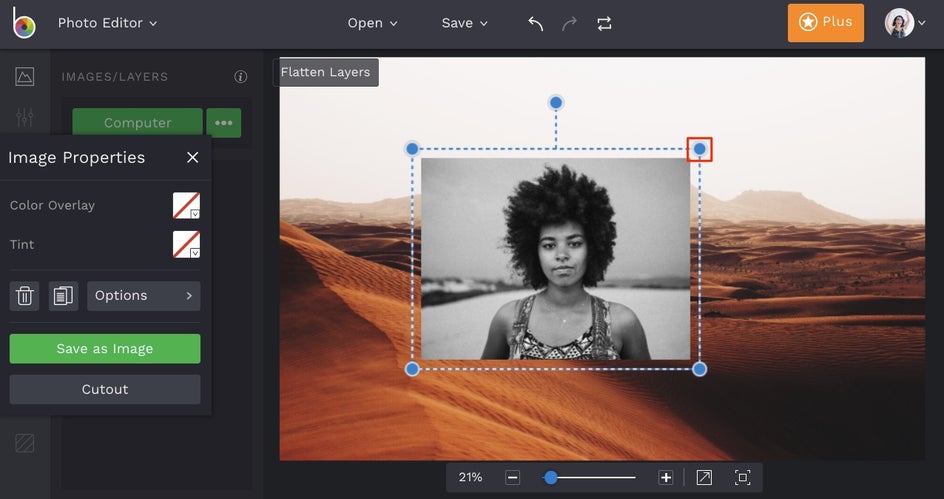Screen dimensions: 944x499
Task: Delete layer with the trash icon
Action: click(25, 296)
